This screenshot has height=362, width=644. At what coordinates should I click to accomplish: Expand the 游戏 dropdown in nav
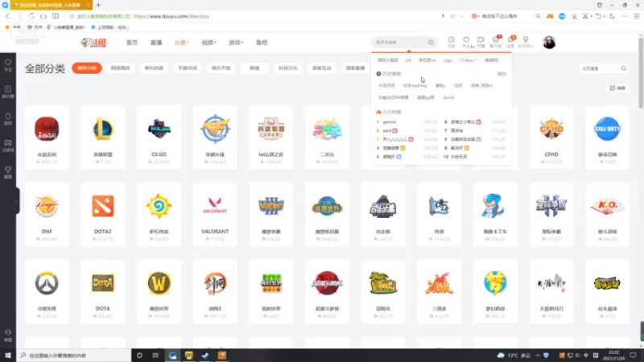pyautogui.click(x=236, y=43)
